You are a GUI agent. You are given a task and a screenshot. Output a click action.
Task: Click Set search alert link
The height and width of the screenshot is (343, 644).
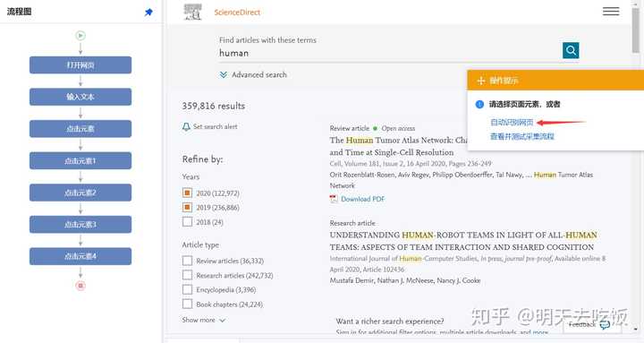[216, 126]
